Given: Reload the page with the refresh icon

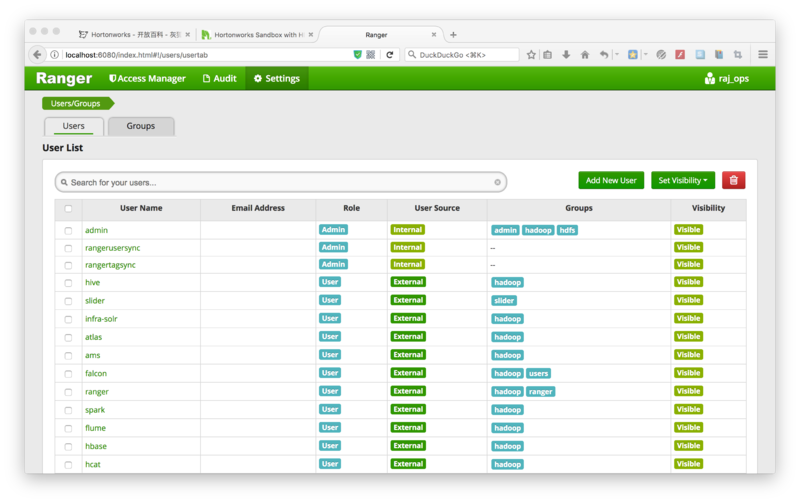Looking at the screenshot, I should point(390,54).
